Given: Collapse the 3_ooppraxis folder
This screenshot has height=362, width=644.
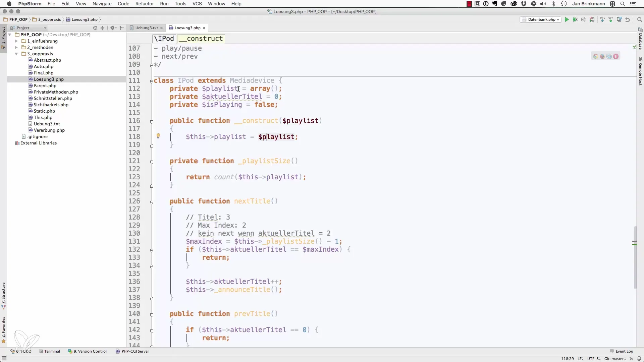Looking at the screenshot, I should coord(16,54).
